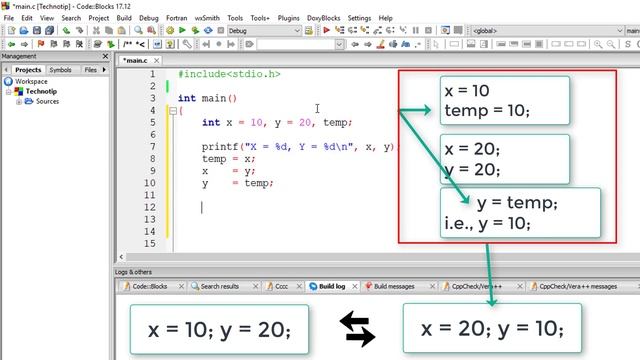Jump forward using the right arrow icon
The height and width of the screenshot is (360, 640).
[x=24, y=44]
